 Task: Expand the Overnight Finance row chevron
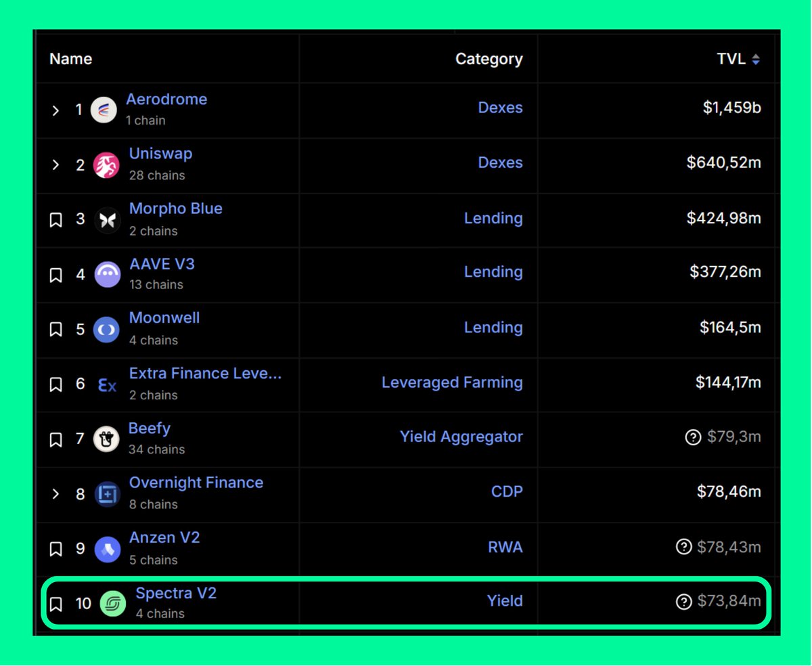pos(56,494)
